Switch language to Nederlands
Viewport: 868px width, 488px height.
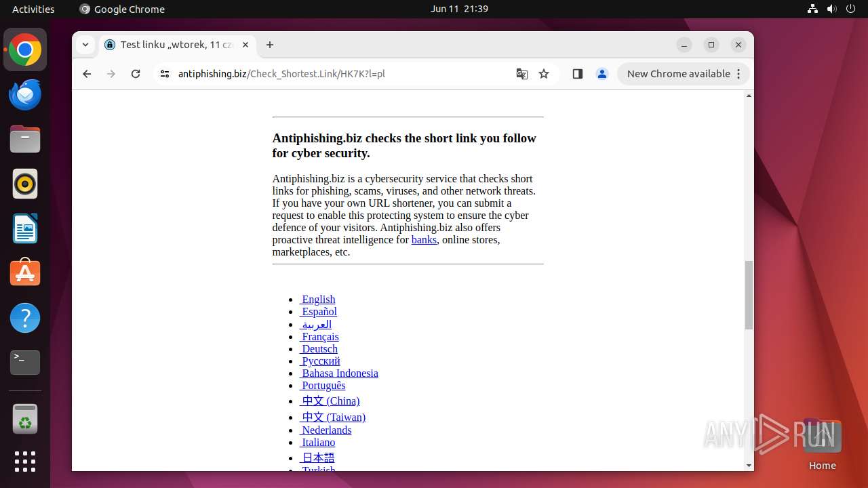coord(325,430)
